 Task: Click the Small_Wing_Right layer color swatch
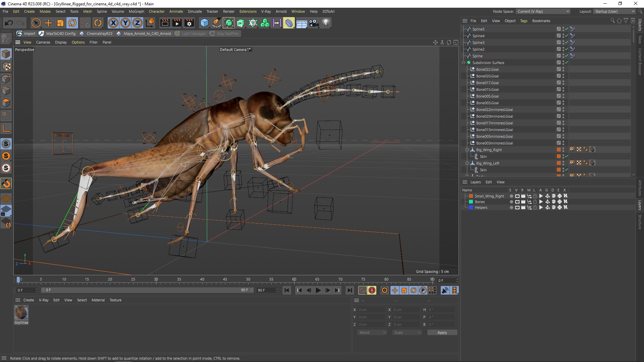(x=471, y=196)
